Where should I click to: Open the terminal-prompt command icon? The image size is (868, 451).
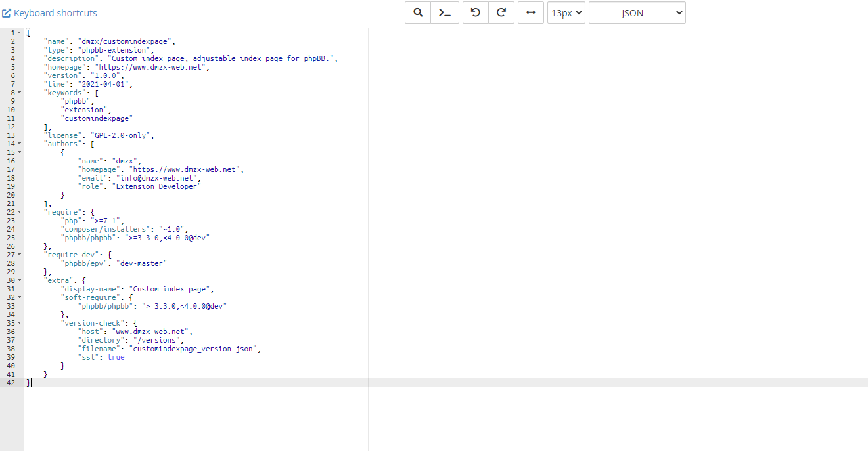click(445, 12)
